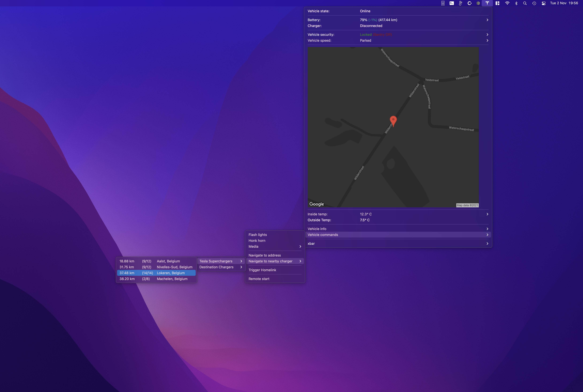The image size is (583, 392).
Task: Click the red map location pin
Action: pyautogui.click(x=393, y=121)
